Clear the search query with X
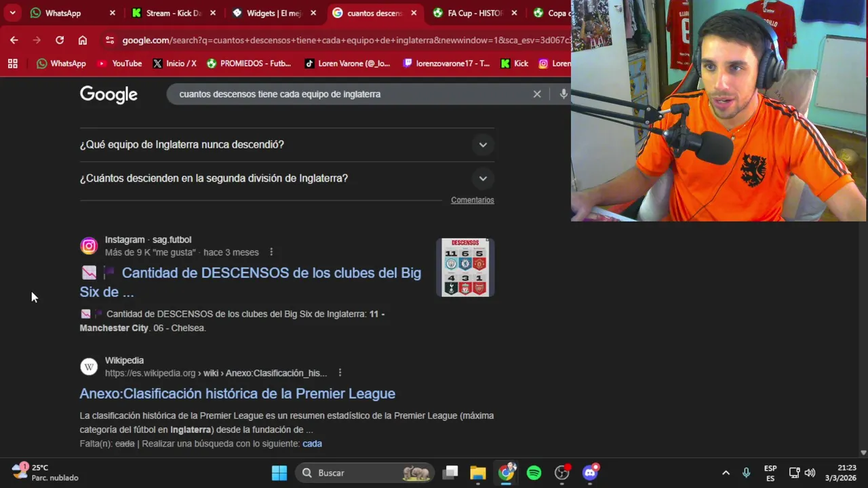This screenshot has width=868, height=488. (537, 94)
